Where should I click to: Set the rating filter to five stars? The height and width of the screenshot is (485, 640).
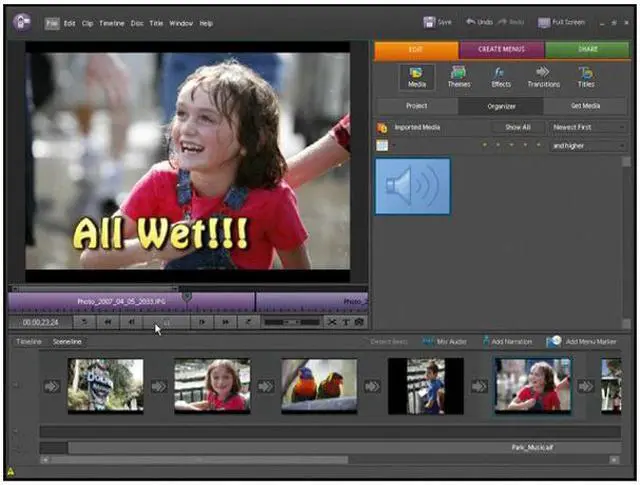pyautogui.click(x=538, y=145)
